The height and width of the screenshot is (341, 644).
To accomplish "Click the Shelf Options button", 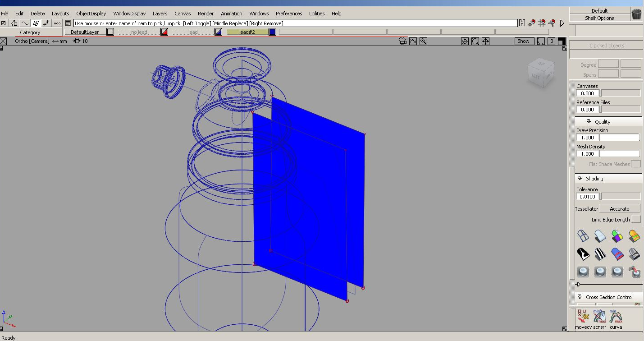I will click(599, 18).
